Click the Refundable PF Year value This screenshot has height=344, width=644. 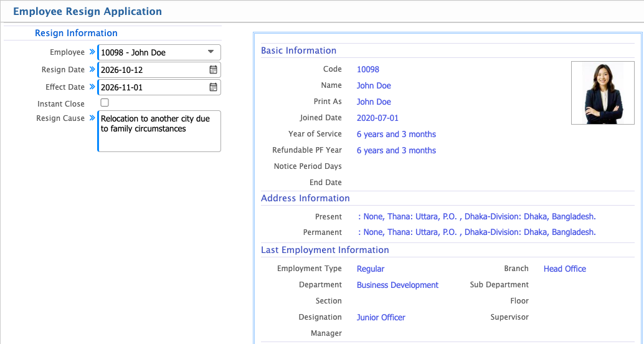396,151
